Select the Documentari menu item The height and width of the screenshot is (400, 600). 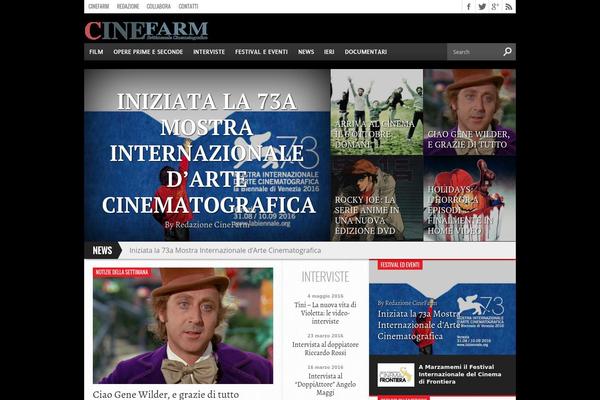tap(366, 52)
